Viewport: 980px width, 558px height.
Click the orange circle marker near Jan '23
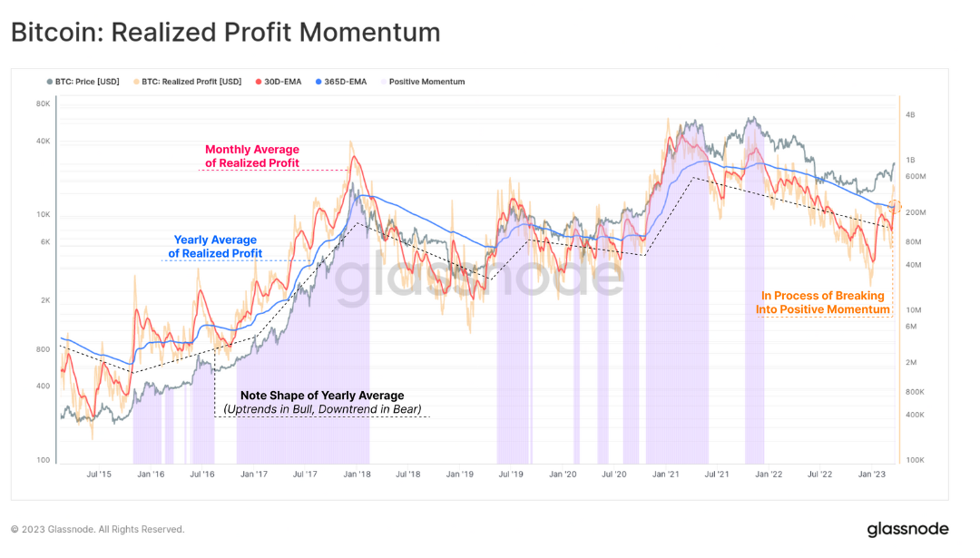pos(895,207)
